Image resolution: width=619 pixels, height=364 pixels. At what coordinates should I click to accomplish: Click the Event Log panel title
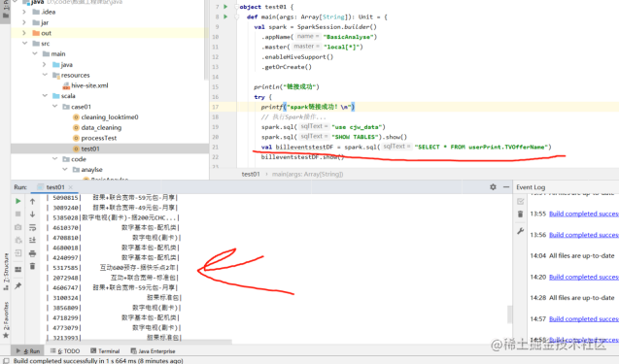tap(531, 187)
